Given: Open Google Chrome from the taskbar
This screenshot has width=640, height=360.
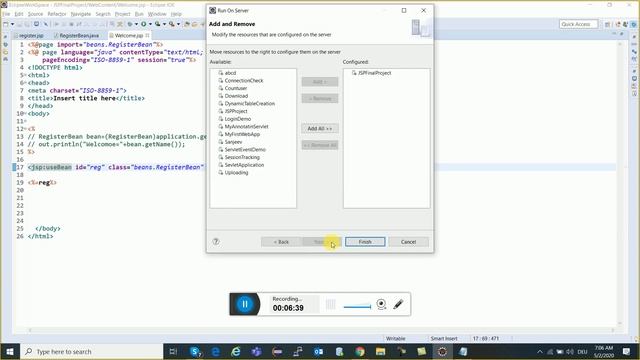Looking at the screenshot, I should point(360,351).
